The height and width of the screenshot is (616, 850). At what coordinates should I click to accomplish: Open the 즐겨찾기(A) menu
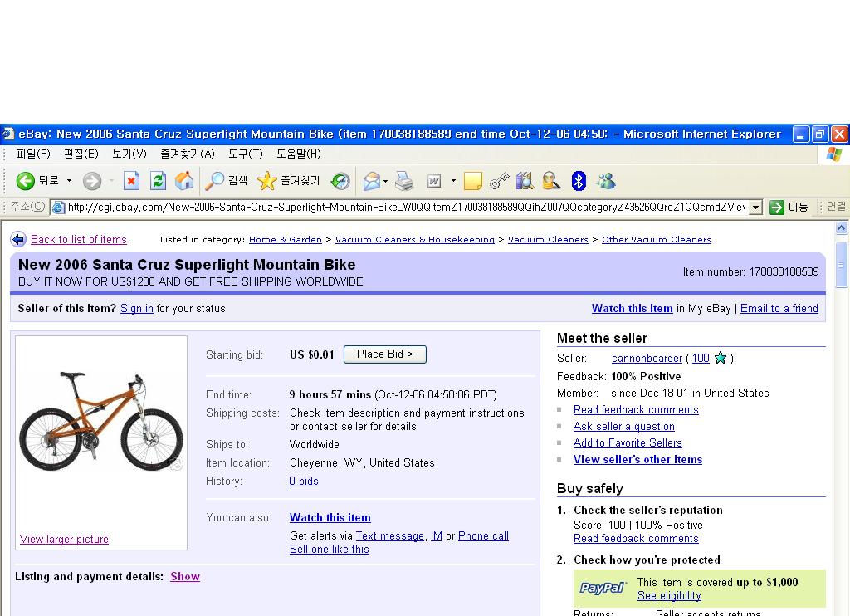click(x=188, y=154)
